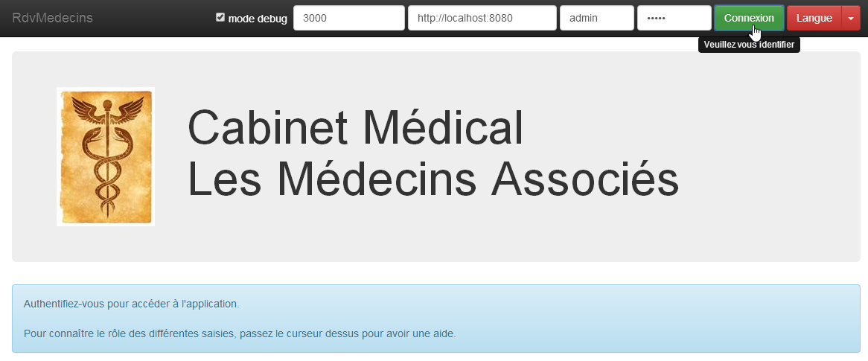Click the "mode debug" label text
This screenshot has width=868, height=361.
coord(258,19)
